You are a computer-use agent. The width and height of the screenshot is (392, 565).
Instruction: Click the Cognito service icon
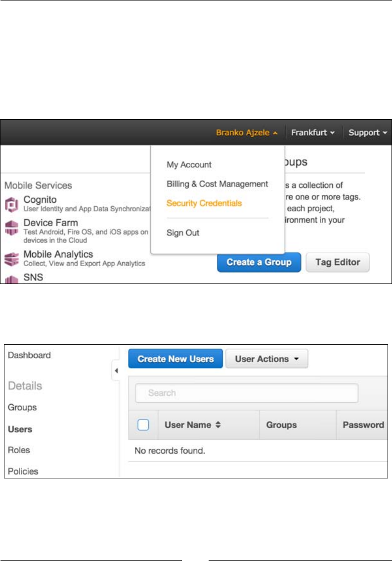(12, 204)
